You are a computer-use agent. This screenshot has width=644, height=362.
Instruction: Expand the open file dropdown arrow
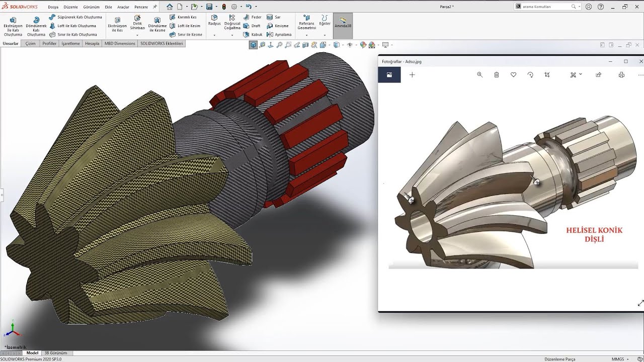click(201, 7)
